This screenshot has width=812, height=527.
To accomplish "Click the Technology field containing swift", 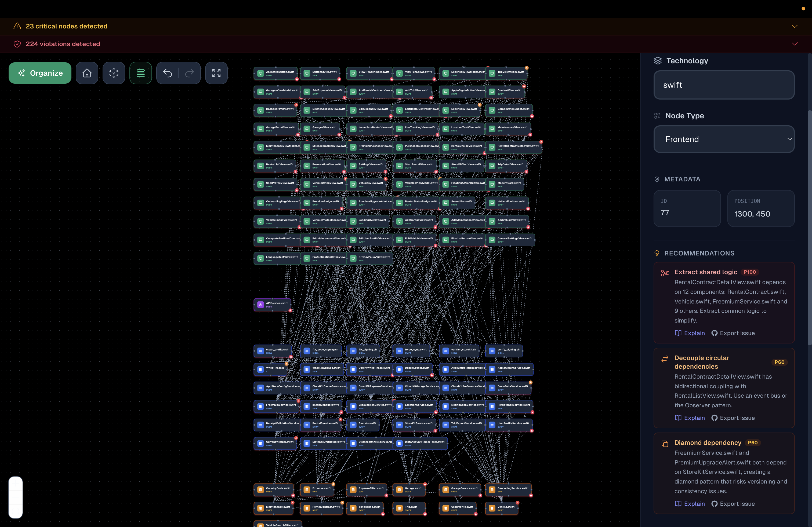I will (x=724, y=85).
